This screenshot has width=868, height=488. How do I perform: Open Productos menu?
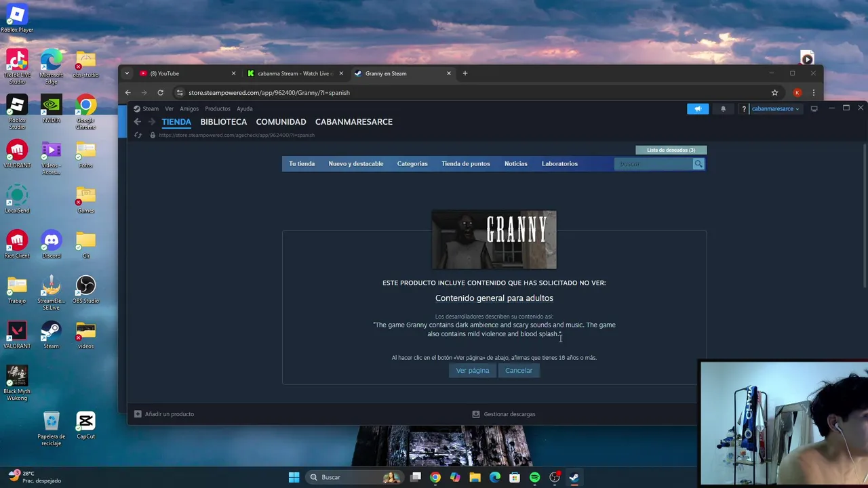point(218,109)
